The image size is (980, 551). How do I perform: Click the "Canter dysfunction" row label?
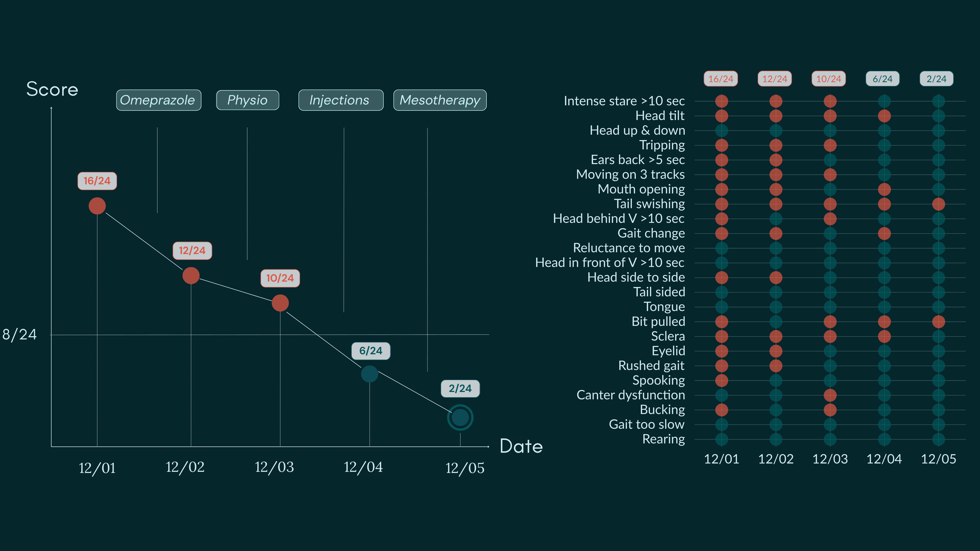pyautogui.click(x=631, y=395)
